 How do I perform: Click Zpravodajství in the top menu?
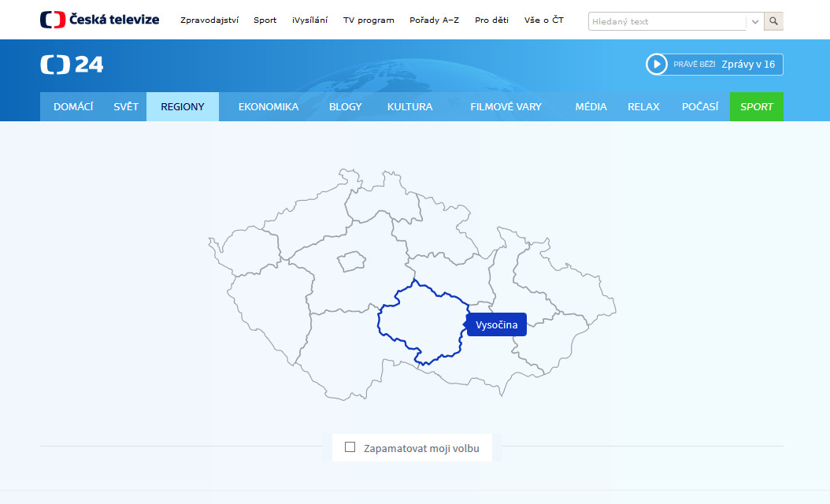pyautogui.click(x=209, y=20)
